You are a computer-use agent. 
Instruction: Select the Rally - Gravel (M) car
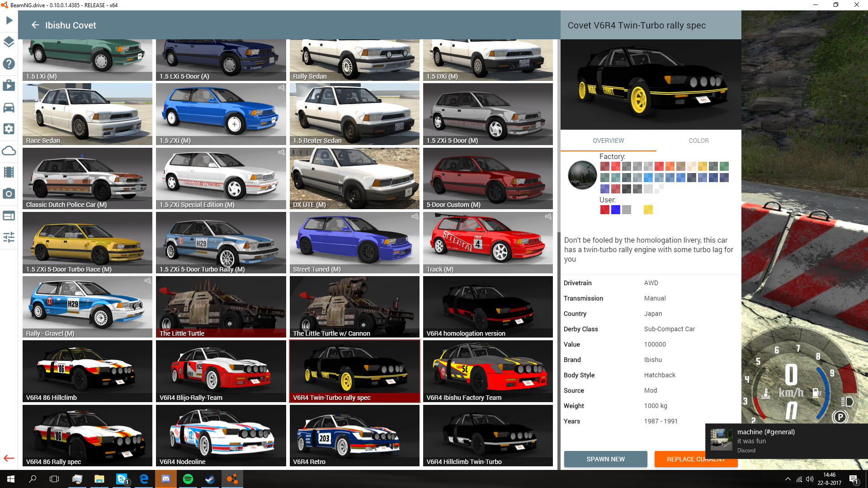[x=87, y=307]
